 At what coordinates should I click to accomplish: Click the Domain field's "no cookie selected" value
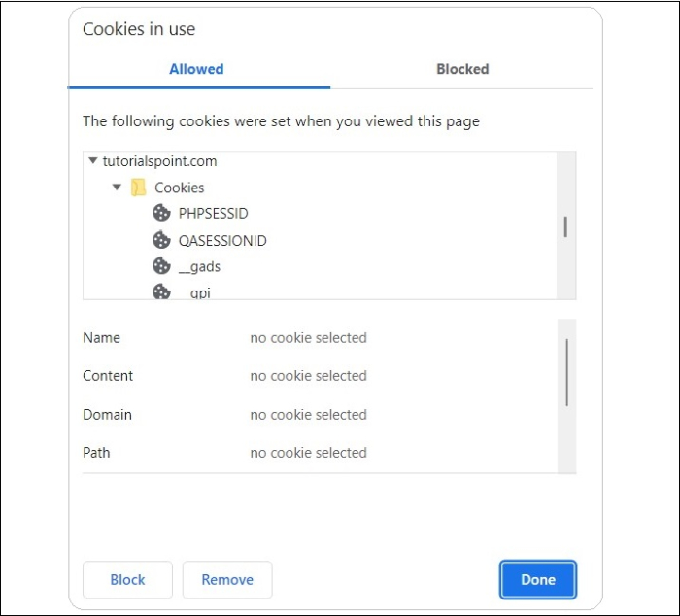tap(308, 415)
